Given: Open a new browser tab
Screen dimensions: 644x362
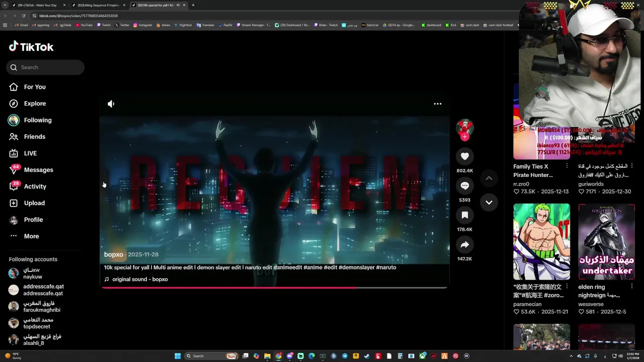Looking at the screenshot, I should [193, 5].
